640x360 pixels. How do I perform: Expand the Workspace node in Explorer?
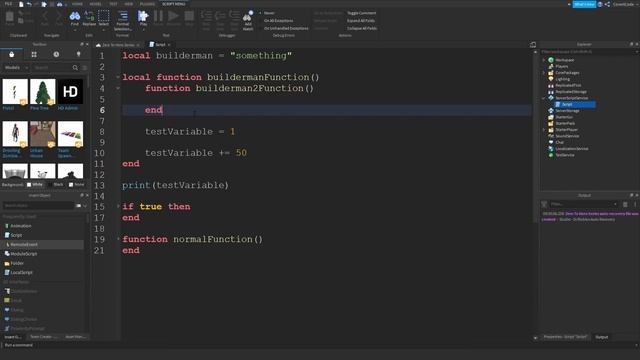click(x=544, y=60)
